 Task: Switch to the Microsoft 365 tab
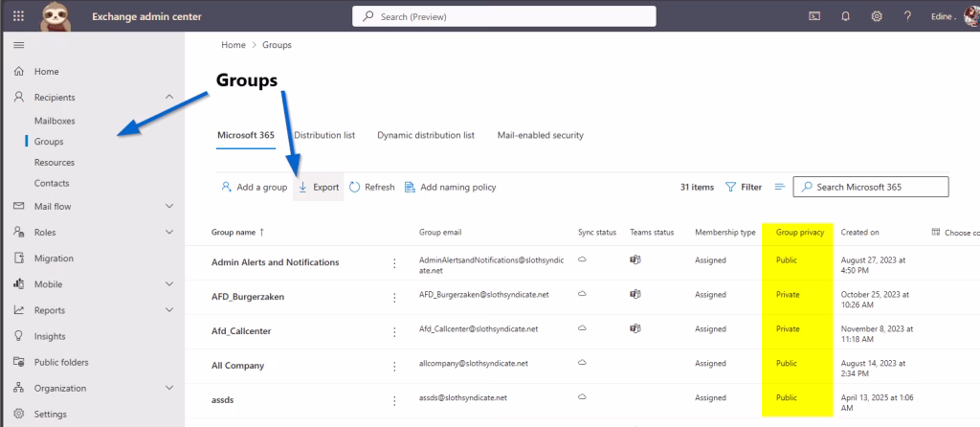point(246,135)
